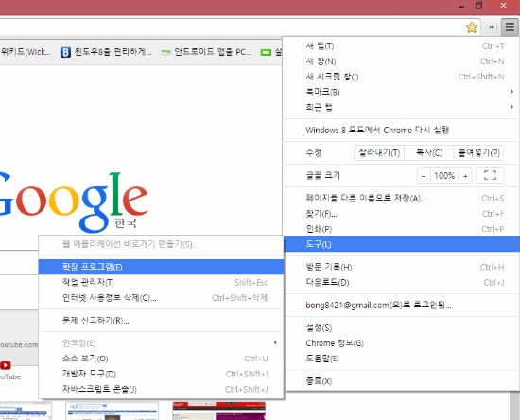Select 소스 보기(O)
Viewport: 520px width, 420px height.
161,358
